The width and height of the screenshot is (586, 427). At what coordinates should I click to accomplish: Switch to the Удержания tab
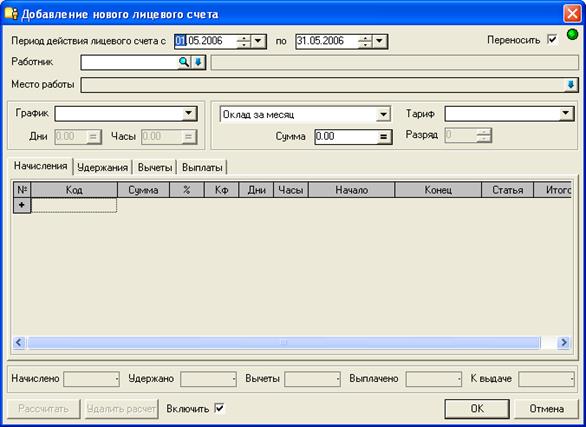click(x=102, y=168)
